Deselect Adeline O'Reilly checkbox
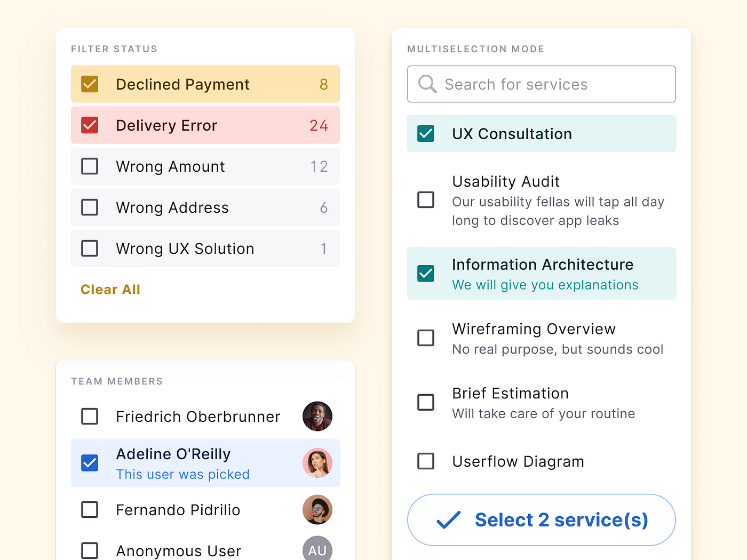The image size is (747, 560). coord(90,463)
